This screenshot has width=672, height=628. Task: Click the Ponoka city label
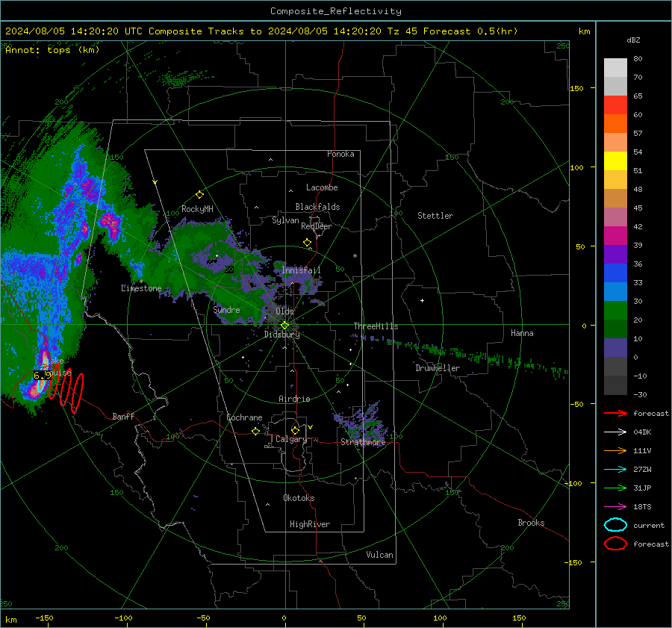pyautogui.click(x=340, y=154)
